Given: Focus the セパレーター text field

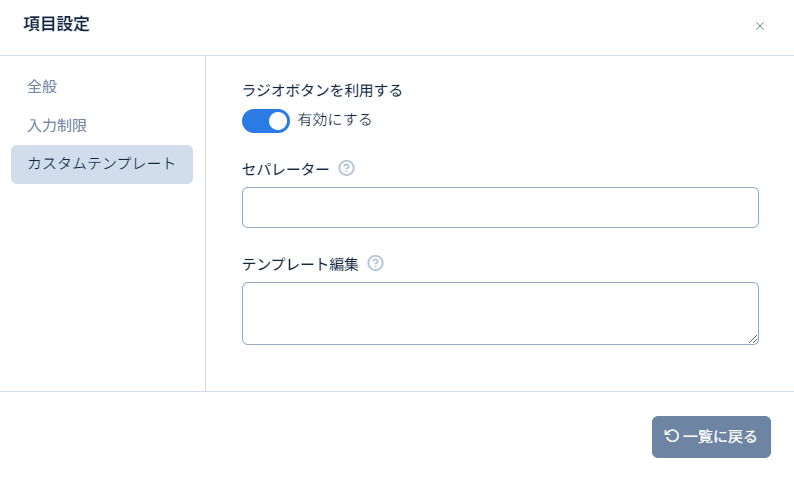Looking at the screenshot, I should click(500, 208).
